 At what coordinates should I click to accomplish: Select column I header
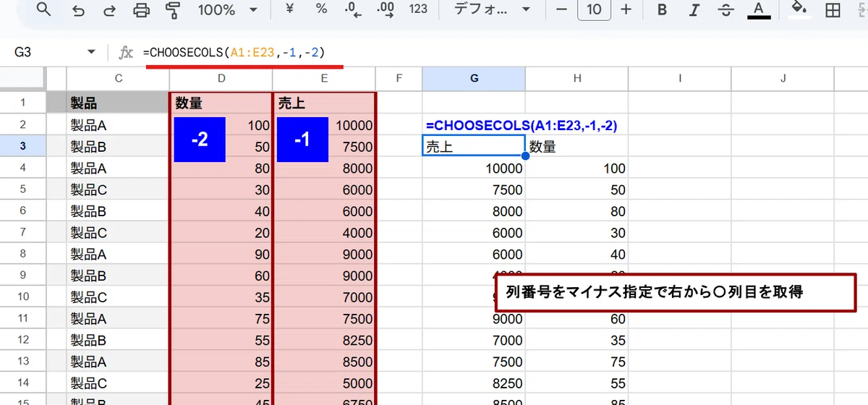(680, 78)
